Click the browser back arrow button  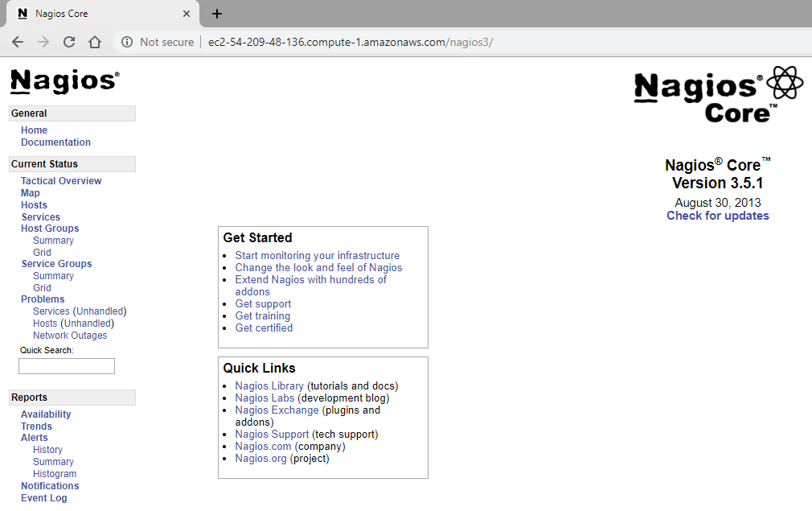point(18,42)
